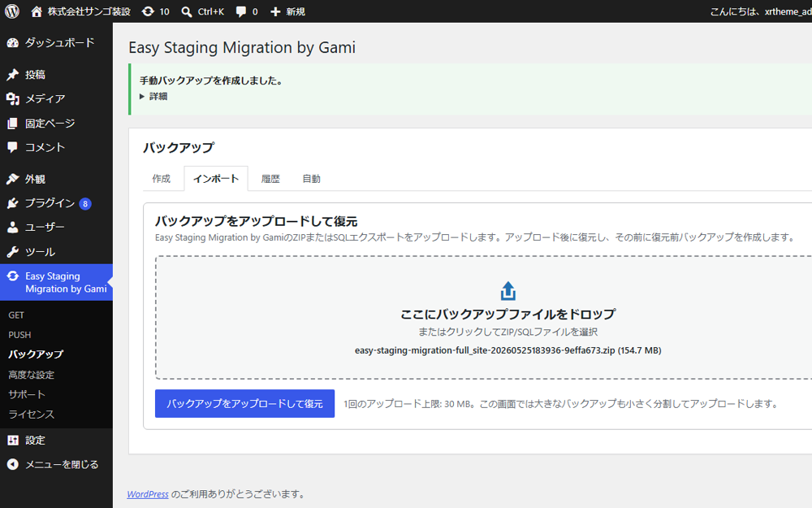Click the updates icon showing 10
This screenshot has height=508, width=812.
pyautogui.click(x=148, y=11)
